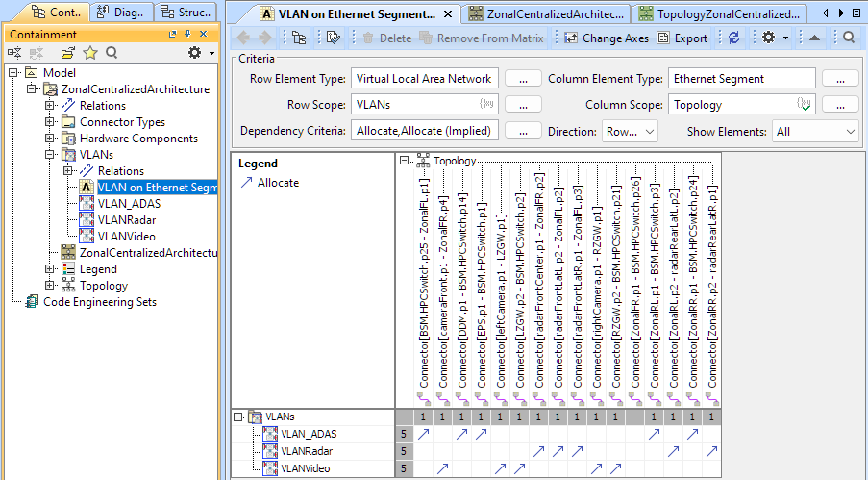The width and height of the screenshot is (868, 480).
Task: Open the Show Elements dropdown
Action: [814, 131]
